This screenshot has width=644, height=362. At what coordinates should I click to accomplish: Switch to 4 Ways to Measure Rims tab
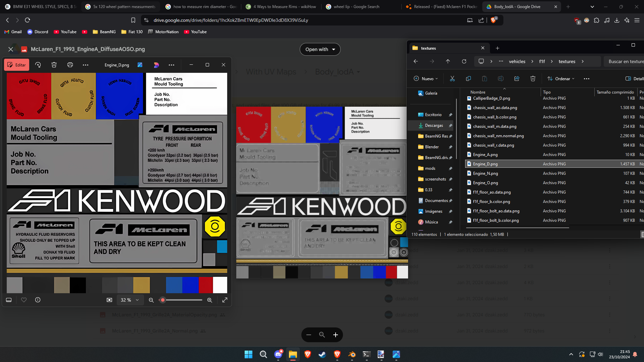click(281, 7)
